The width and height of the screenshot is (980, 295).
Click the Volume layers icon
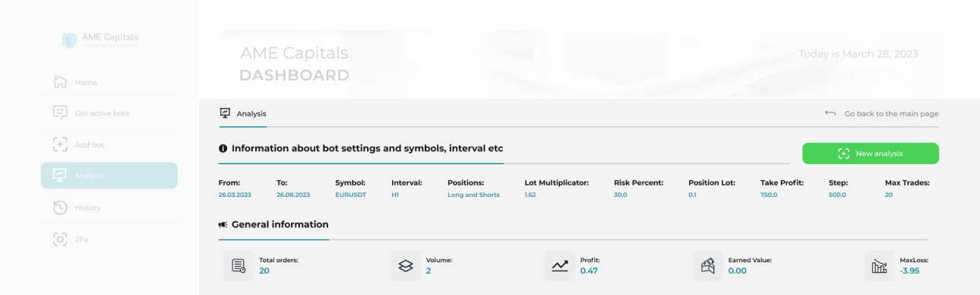click(x=406, y=266)
